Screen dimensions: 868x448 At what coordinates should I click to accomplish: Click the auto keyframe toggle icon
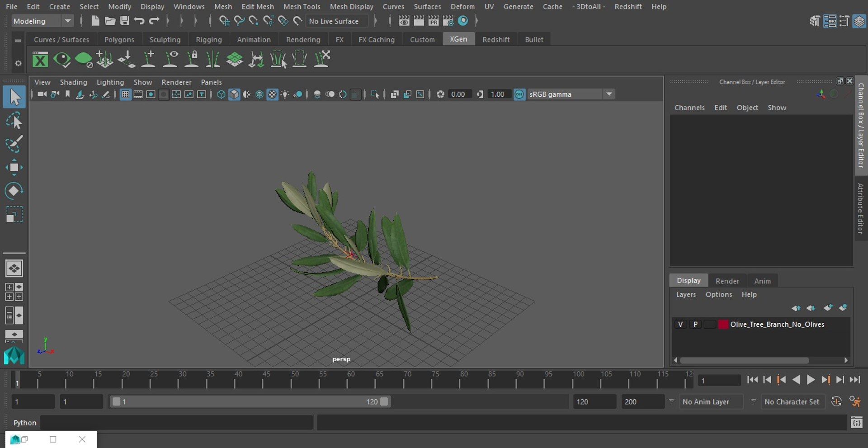836,401
